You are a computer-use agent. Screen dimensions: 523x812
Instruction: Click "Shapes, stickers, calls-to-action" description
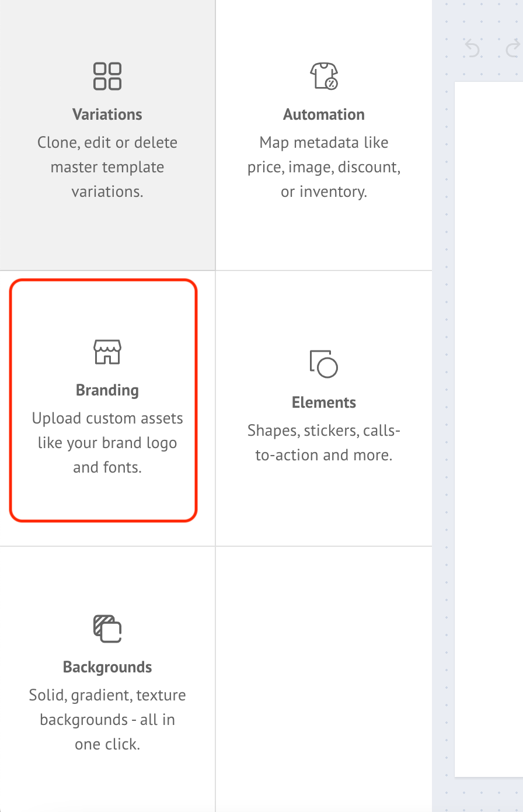324,443
